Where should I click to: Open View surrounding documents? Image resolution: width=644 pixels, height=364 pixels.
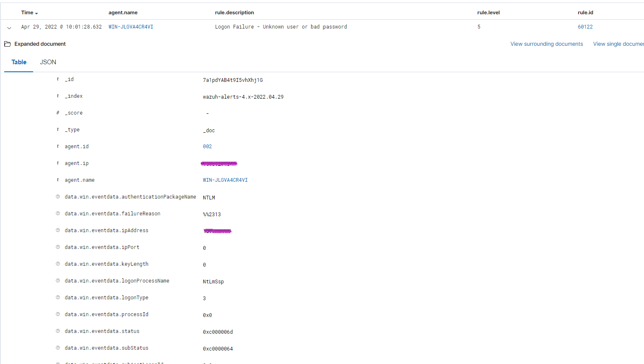[x=546, y=44]
